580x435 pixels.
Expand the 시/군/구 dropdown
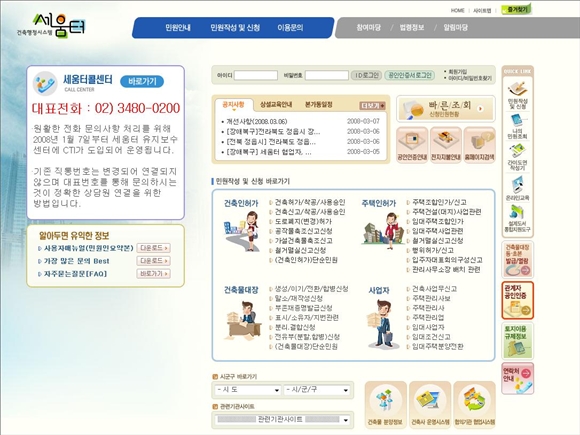click(x=317, y=390)
